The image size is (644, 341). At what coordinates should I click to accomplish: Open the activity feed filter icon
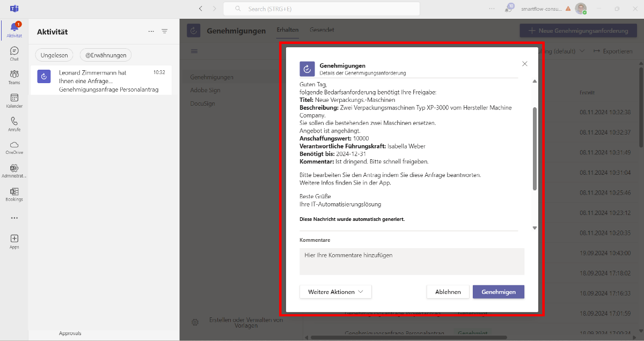point(164,31)
